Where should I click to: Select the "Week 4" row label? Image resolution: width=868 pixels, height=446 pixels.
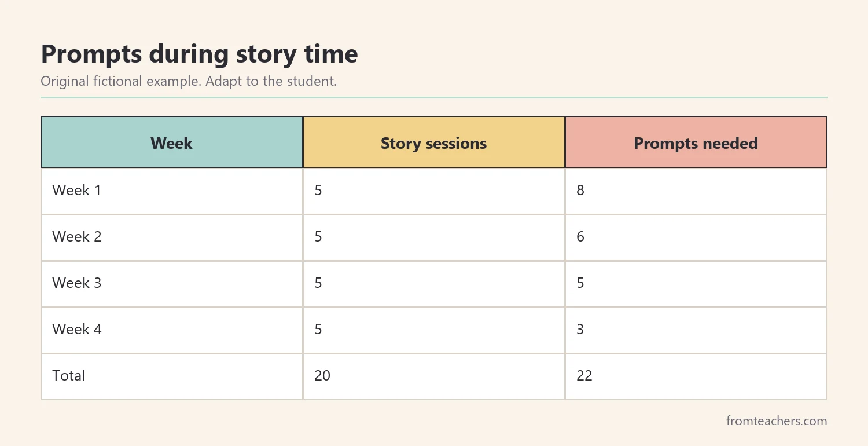click(x=76, y=330)
